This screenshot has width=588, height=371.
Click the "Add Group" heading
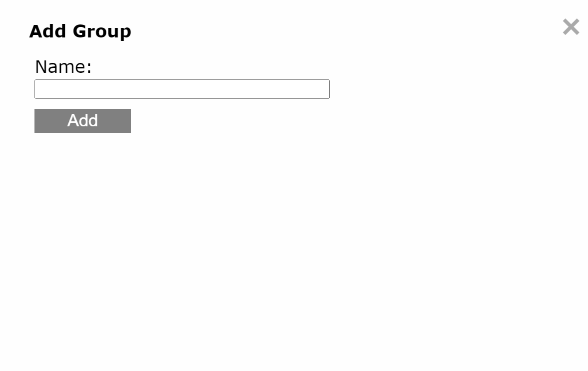tap(80, 31)
